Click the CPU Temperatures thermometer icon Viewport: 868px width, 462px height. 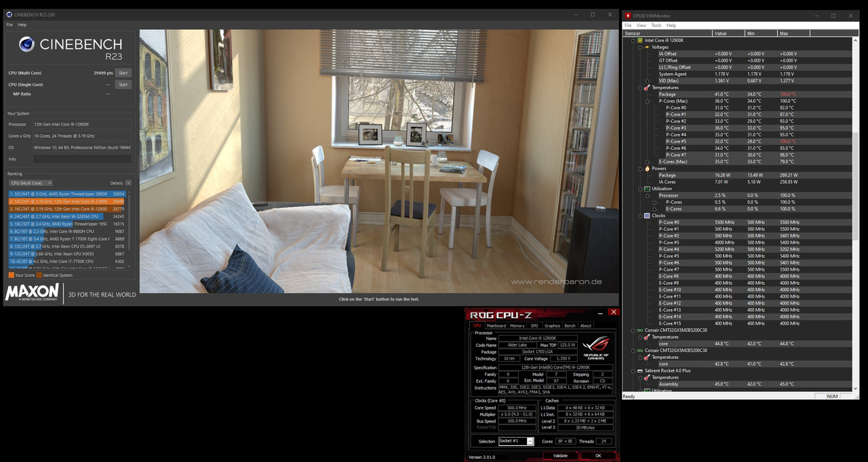[x=647, y=88]
